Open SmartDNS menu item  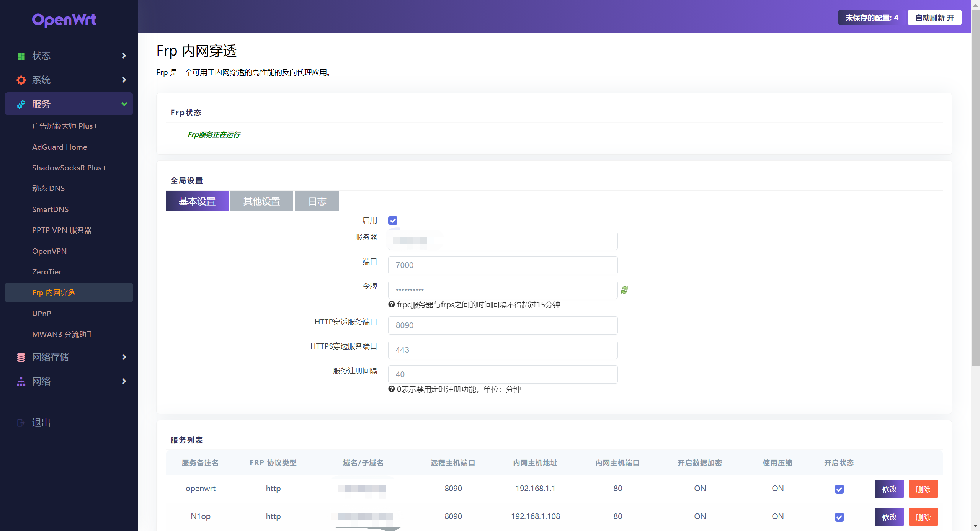coord(51,209)
